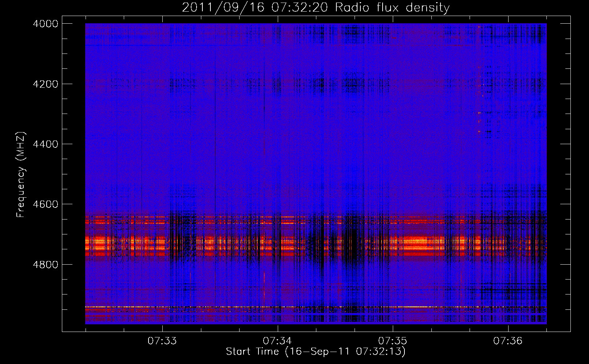Click the 4200 frequency tick label
This screenshot has height=364, width=589.
(46, 84)
